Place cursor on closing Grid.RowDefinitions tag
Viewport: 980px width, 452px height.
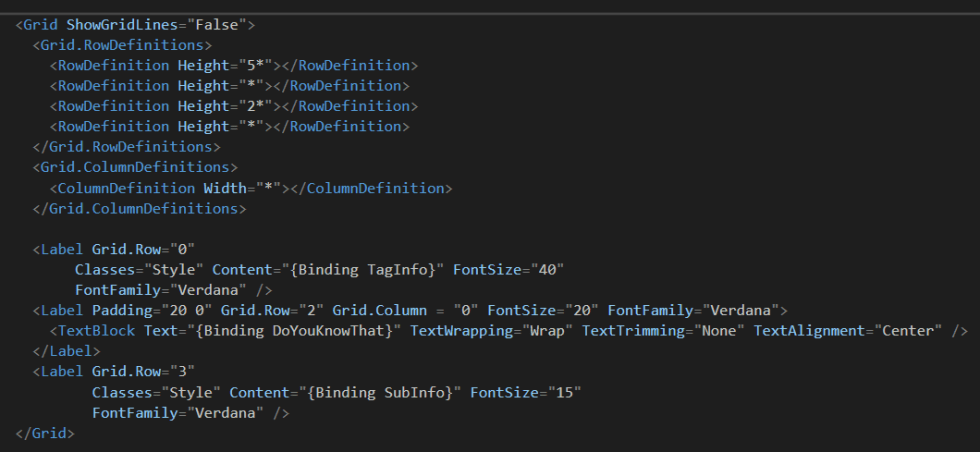[127, 147]
